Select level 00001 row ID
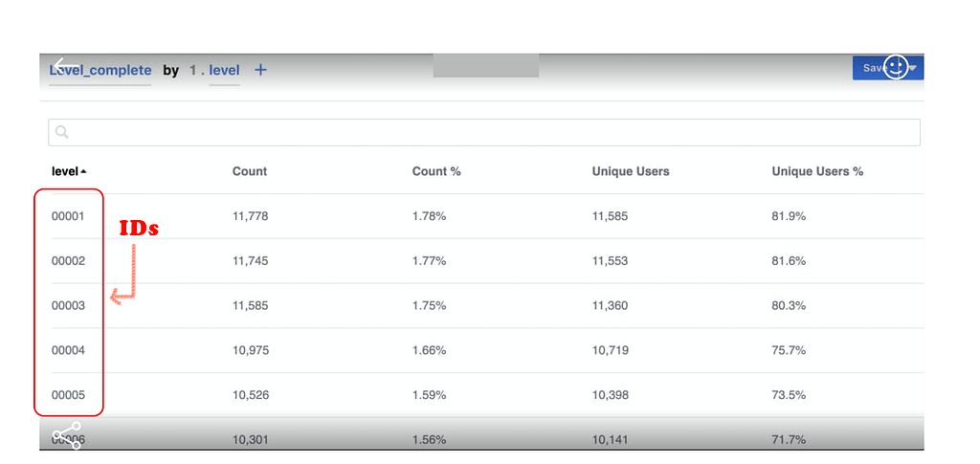The width and height of the screenshot is (980, 464). pyautogui.click(x=68, y=216)
